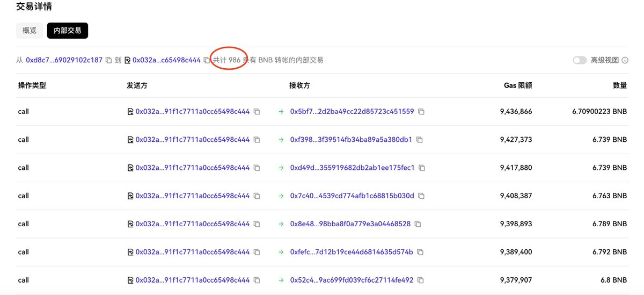The height and width of the screenshot is (295, 644).
Task: Copy the contract address 0x032a...c65498c444 in summary
Action: (207, 60)
